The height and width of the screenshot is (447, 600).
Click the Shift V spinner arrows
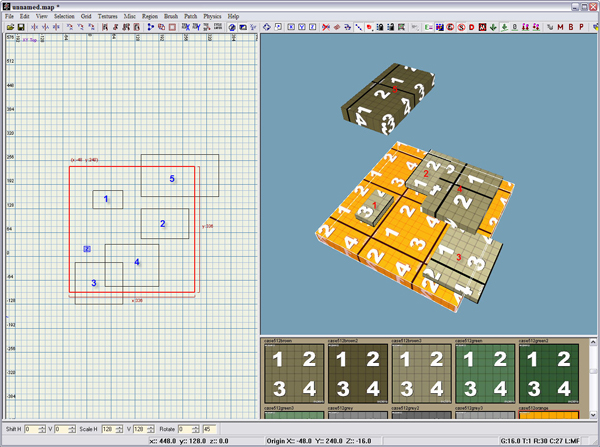click(72, 429)
